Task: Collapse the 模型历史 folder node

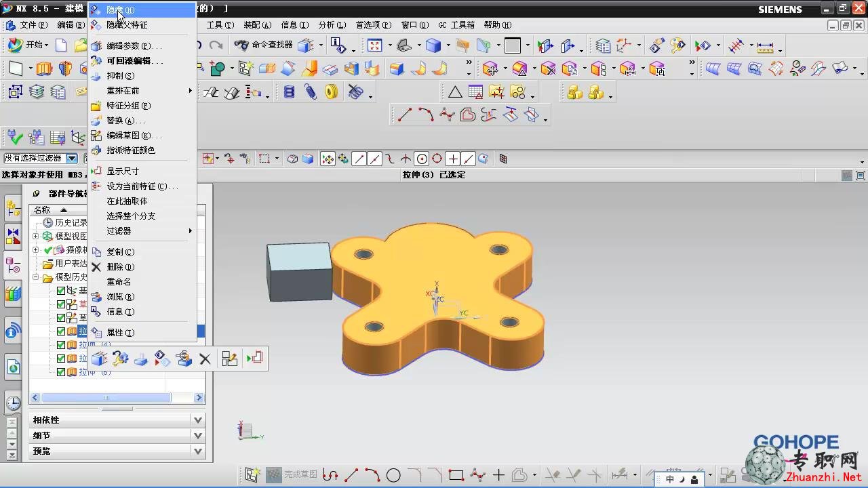Action: pyautogui.click(x=36, y=277)
